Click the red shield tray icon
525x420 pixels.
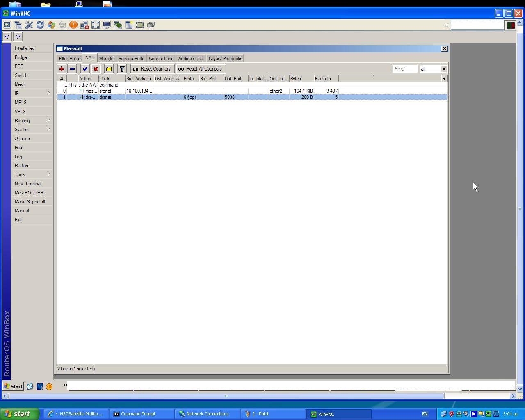click(451, 414)
